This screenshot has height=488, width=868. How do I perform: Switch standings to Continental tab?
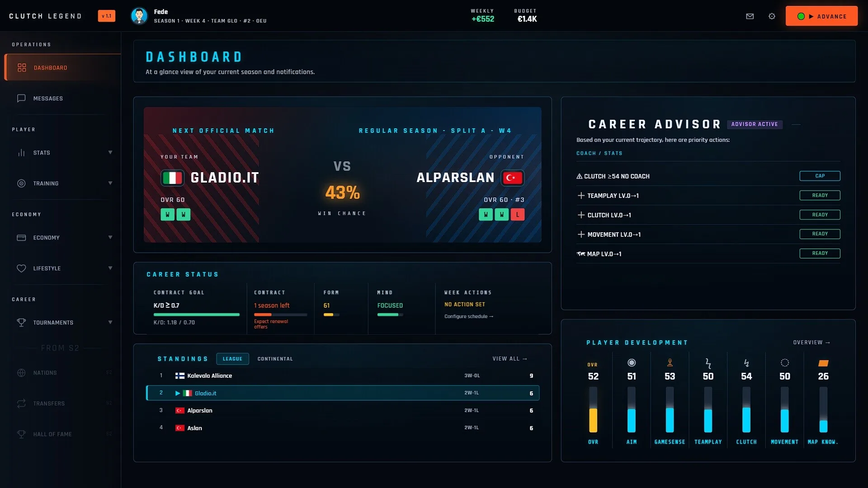tap(275, 359)
